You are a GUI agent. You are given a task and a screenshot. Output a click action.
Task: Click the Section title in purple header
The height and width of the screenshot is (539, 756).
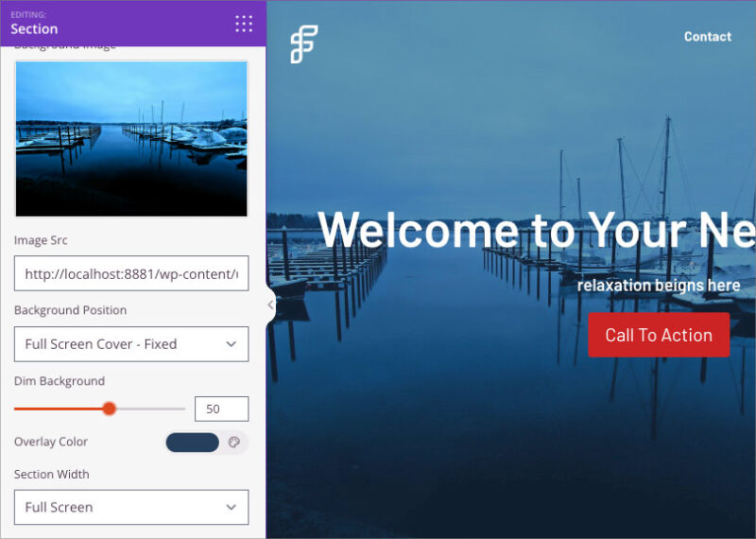click(34, 29)
